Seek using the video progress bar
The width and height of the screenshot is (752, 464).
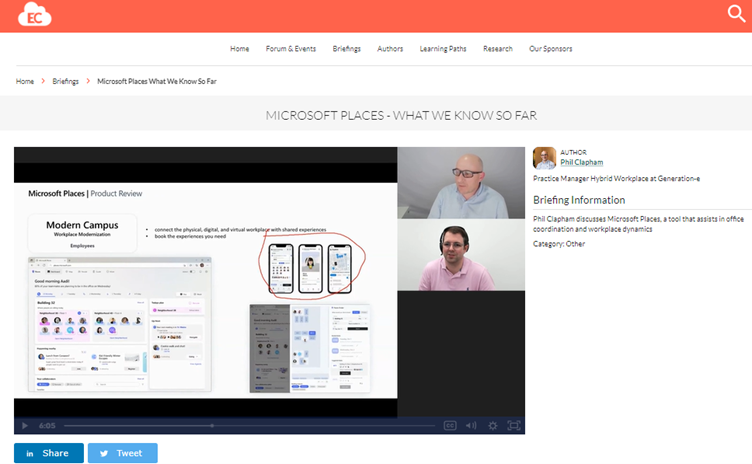pyautogui.click(x=249, y=426)
